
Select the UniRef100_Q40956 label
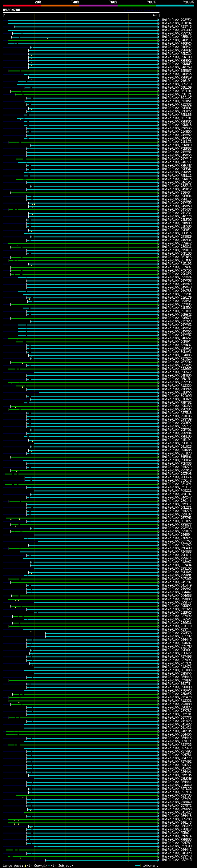[x=177, y=139]
